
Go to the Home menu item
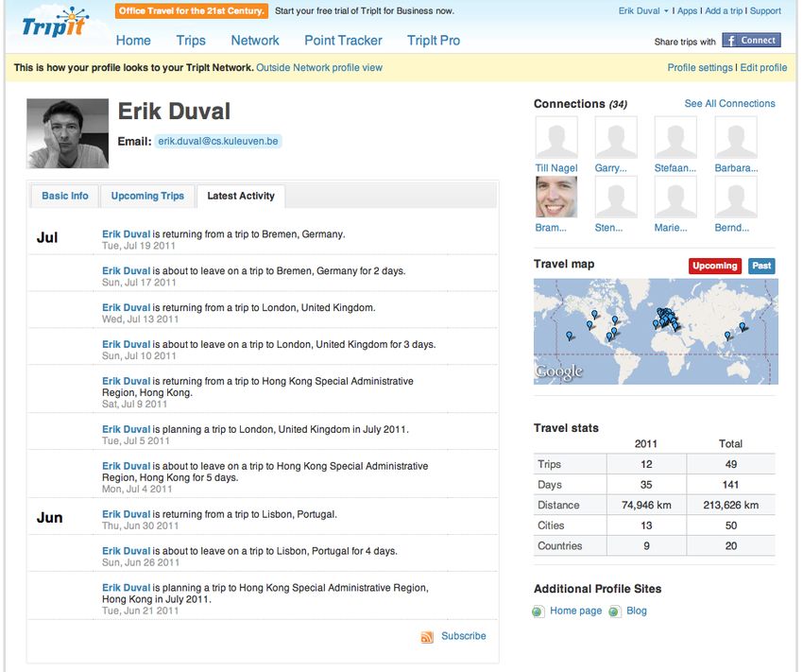[133, 41]
